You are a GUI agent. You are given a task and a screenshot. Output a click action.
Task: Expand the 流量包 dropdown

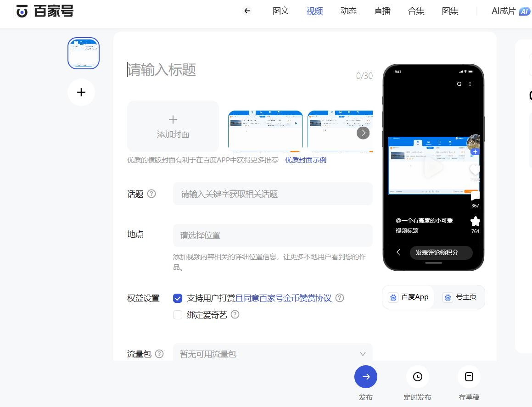point(363,354)
